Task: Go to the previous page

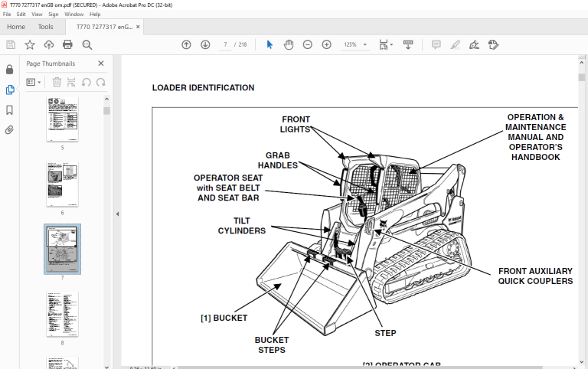Action: tap(186, 44)
